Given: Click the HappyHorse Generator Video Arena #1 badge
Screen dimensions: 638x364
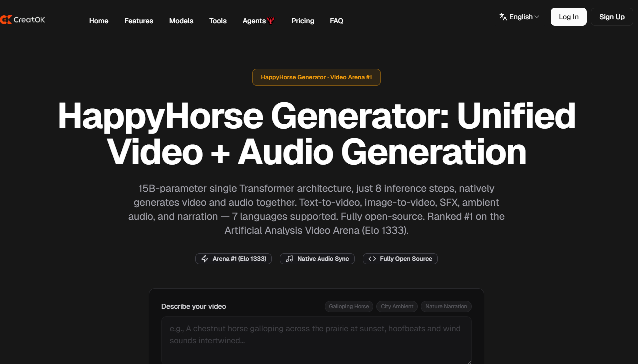Looking at the screenshot, I should (316, 77).
